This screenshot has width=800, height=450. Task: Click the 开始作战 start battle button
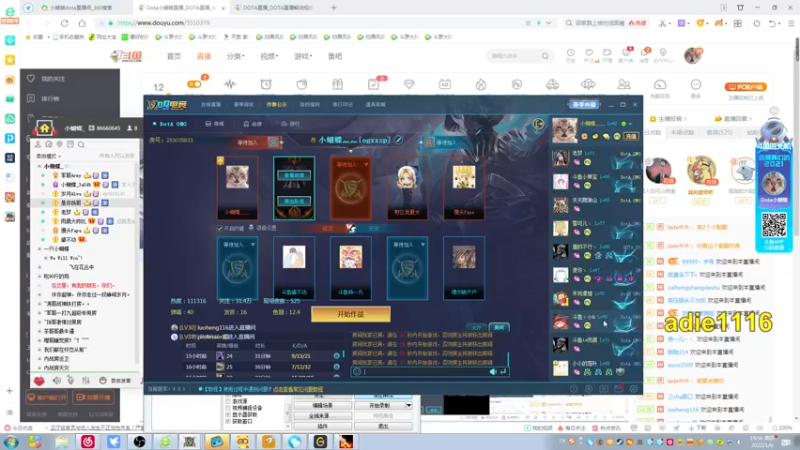pos(351,314)
